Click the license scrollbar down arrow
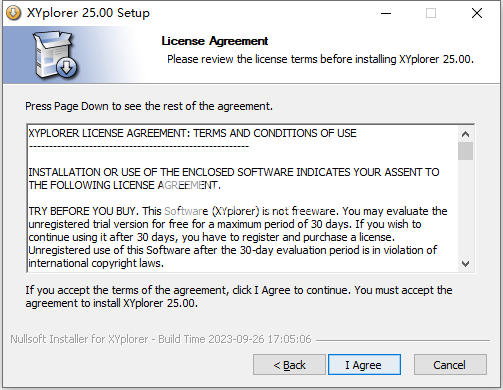This screenshot has width=503, height=390. pyautogui.click(x=465, y=264)
